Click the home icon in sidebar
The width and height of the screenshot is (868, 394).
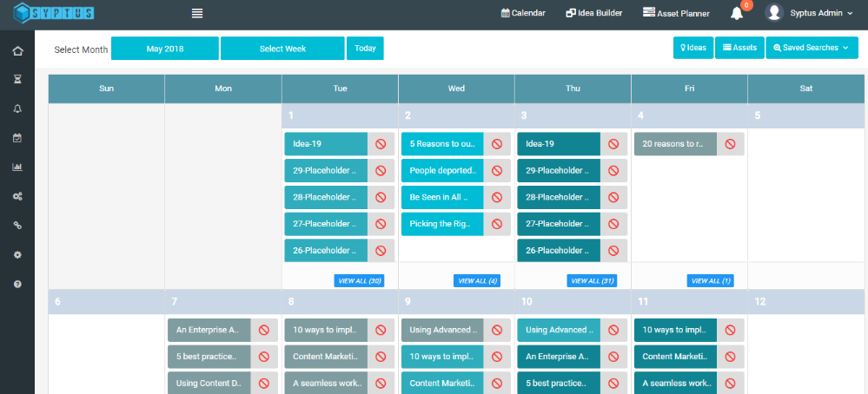(17, 50)
